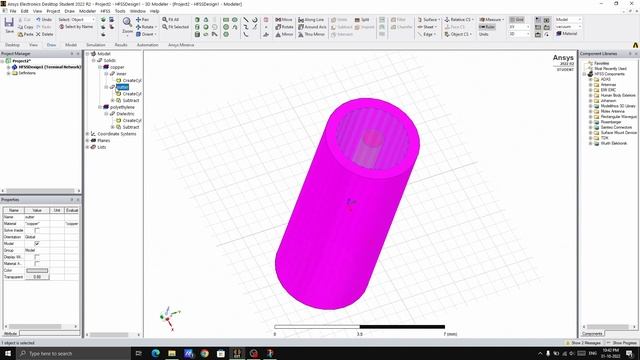Open the File menu
Viewport: 640px width, 360px height.
click(13, 11)
